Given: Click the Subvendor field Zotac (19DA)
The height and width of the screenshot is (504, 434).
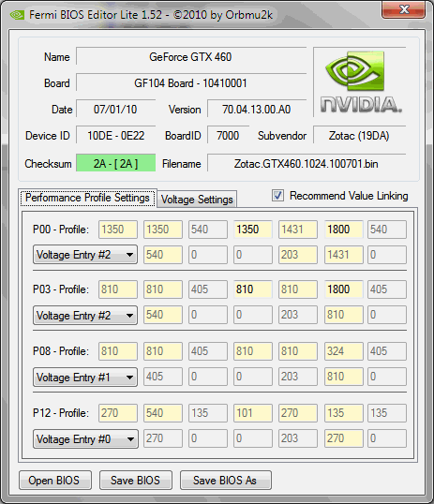Looking at the screenshot, I should 359,135.
